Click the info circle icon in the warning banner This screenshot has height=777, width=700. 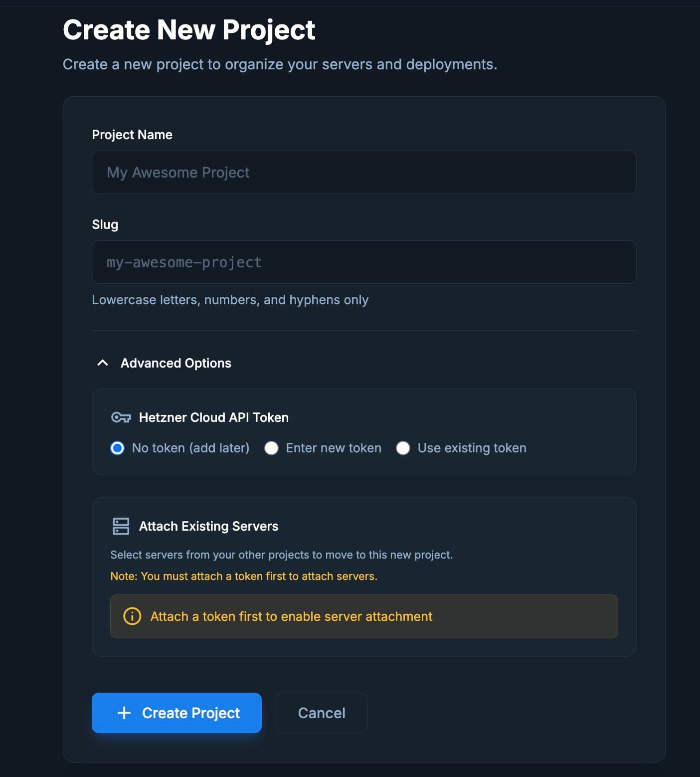pyautogui.click(x=132, y=616)
